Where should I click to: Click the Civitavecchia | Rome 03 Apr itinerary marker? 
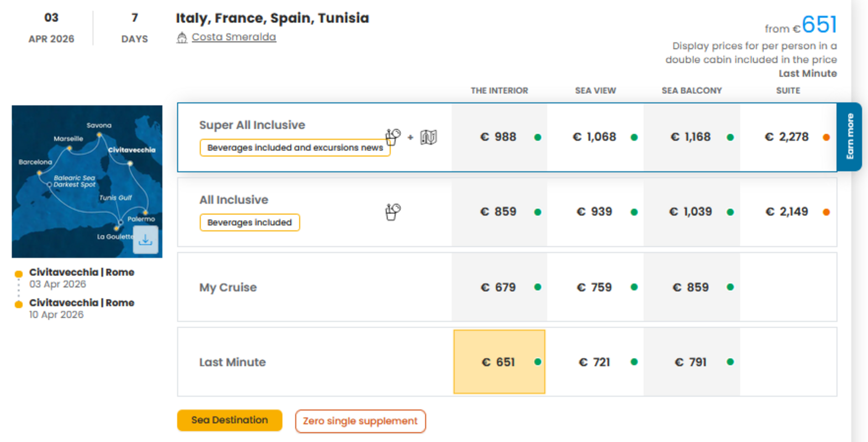[x=19, y=273]
